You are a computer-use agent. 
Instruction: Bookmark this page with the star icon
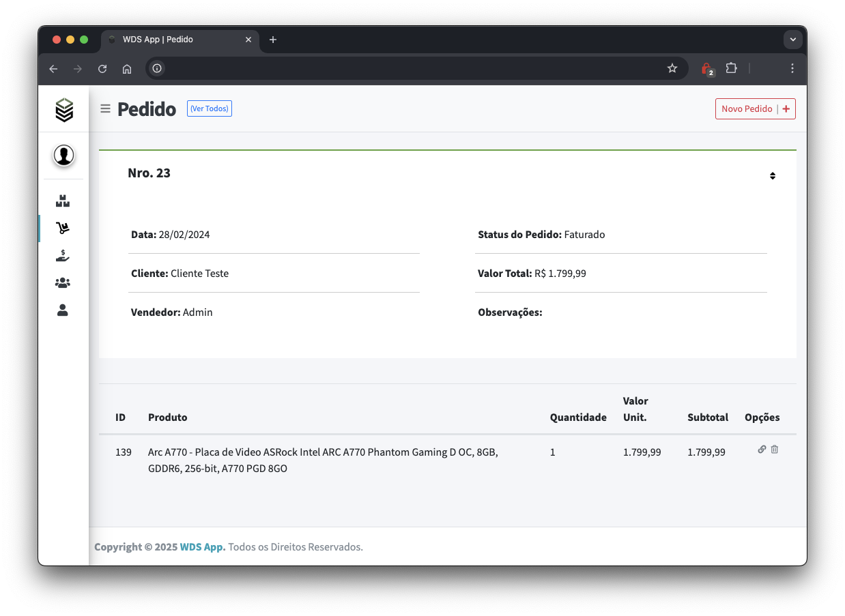(672, 68)
